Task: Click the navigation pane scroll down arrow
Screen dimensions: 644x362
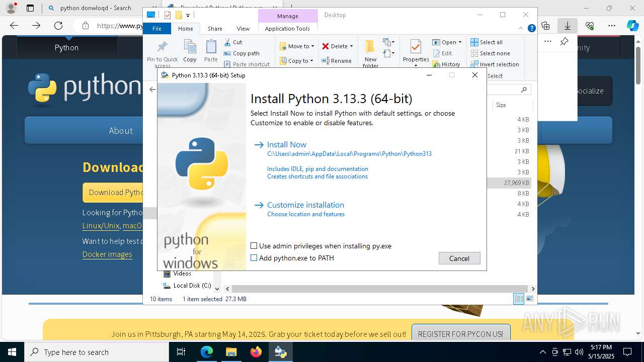Action: tap(217, 289)
